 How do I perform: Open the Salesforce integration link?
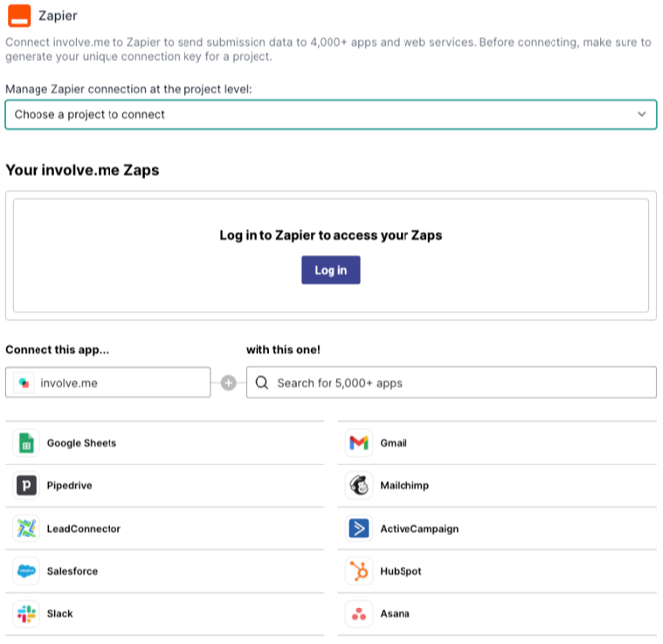(x=72, y=571)
